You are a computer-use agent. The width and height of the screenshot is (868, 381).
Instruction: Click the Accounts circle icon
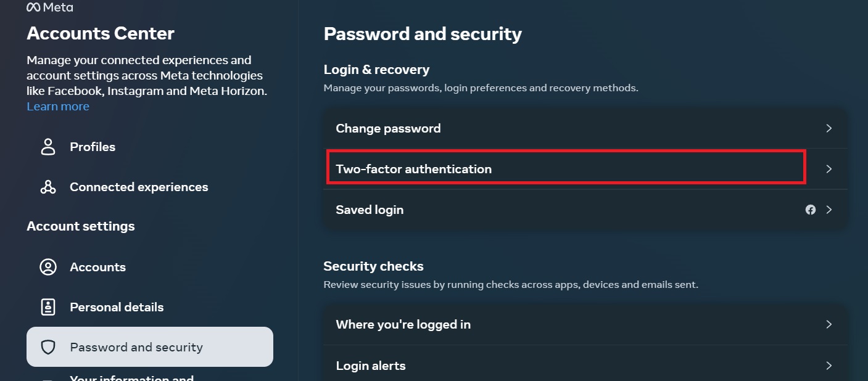click(48, 267)
